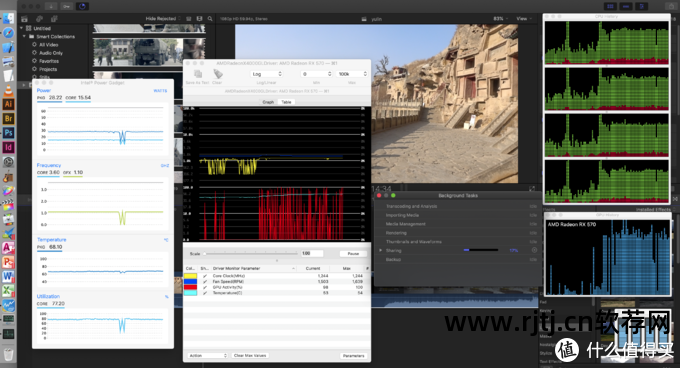Open the Log/Linear dropdown
Viewport: 680px width, 368px height.
click(266, 74)
